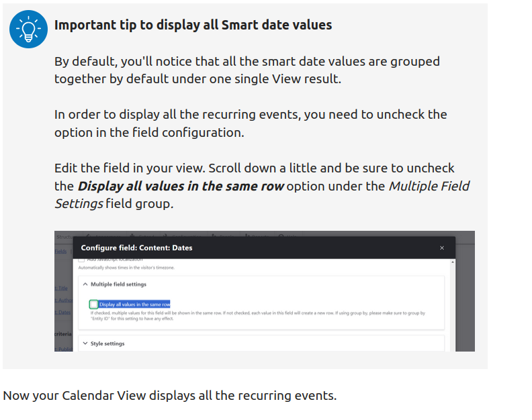Click the lightbulb tip icon
Image resolution: width=532 pixels, height=420 pixels.
click(28, 29)
